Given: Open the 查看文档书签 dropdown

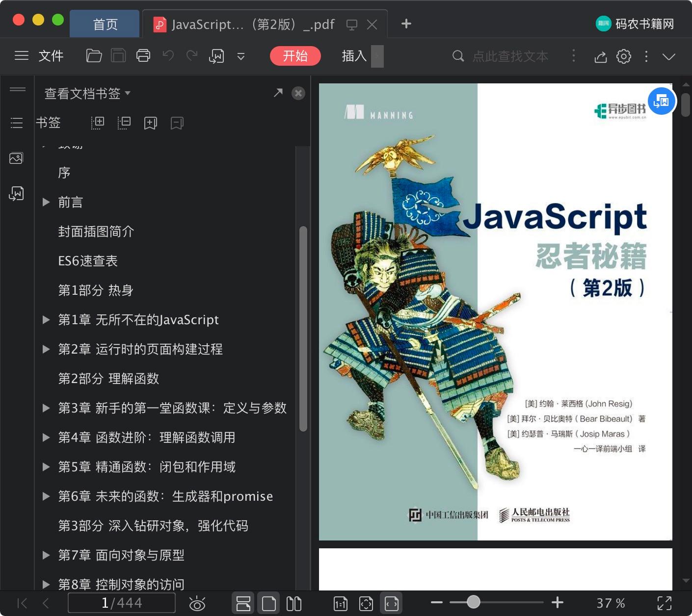Looking at the screenshot, I should tap(87, 93).
